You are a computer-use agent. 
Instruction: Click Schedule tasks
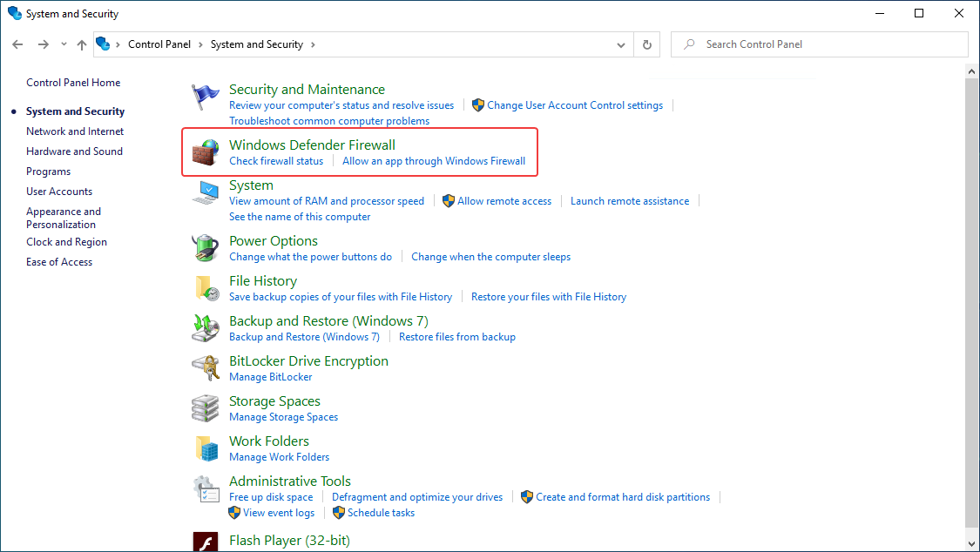coord(381,513)
